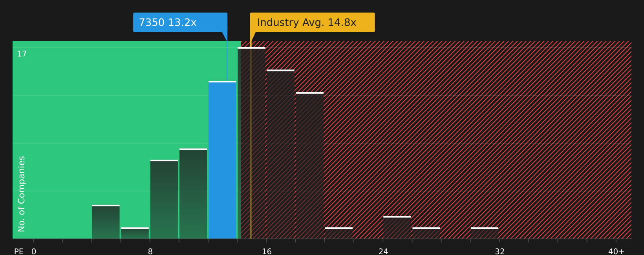Click the blue 7350 13.2x label
Viewport: 644px width, 255px height.
click(x=180, y=22)
